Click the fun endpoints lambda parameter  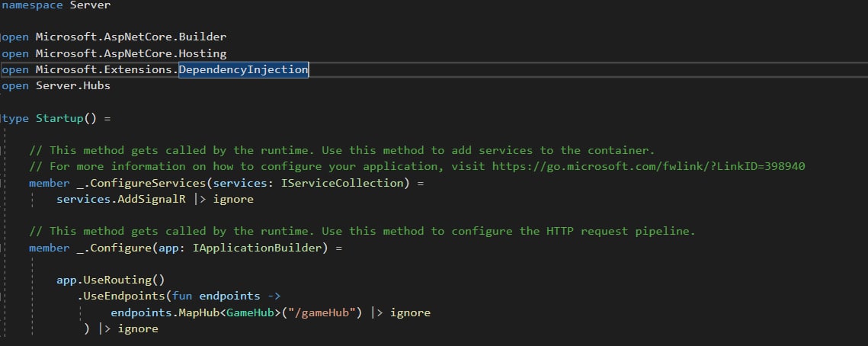pos(229,296)
